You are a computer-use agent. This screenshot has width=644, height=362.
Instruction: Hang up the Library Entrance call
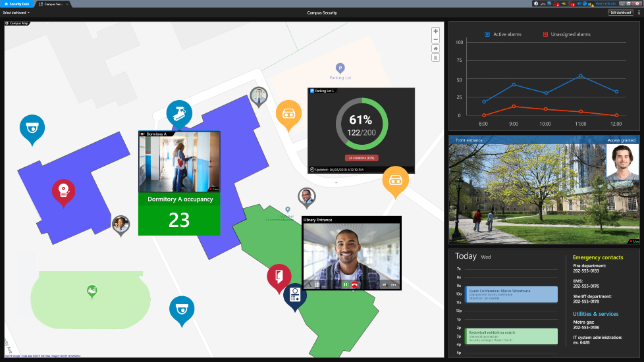tap(354, 285)
